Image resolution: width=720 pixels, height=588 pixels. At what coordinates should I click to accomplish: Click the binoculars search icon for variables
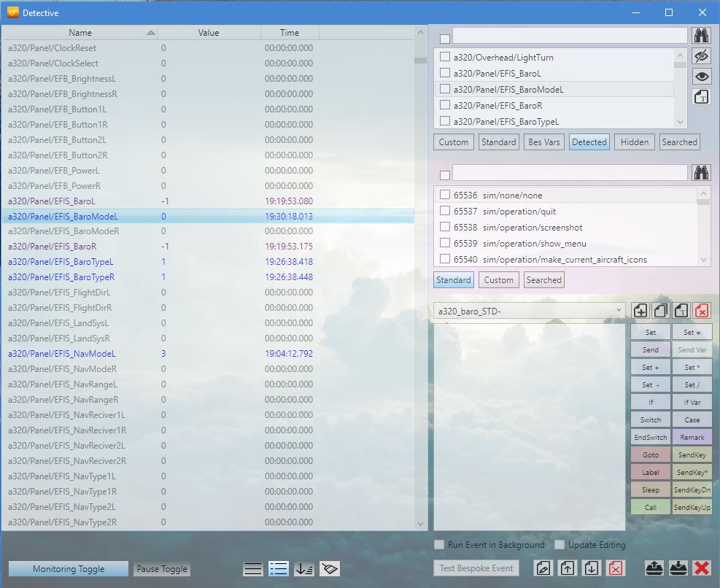pos(701,35)
